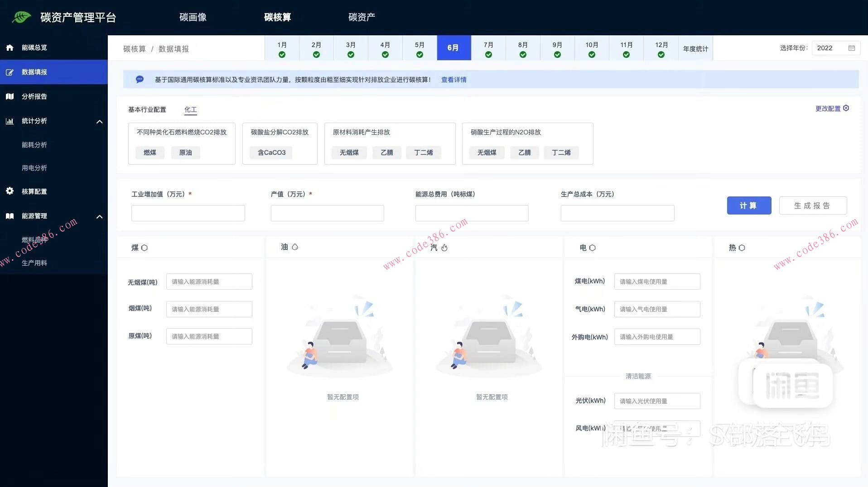868x487 pixels.
Task: Click the 工业增加值 input field
Action: 188,213
